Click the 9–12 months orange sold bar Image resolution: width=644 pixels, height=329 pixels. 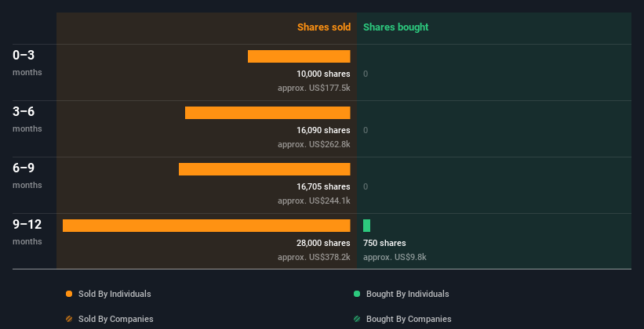coord(206,226)
